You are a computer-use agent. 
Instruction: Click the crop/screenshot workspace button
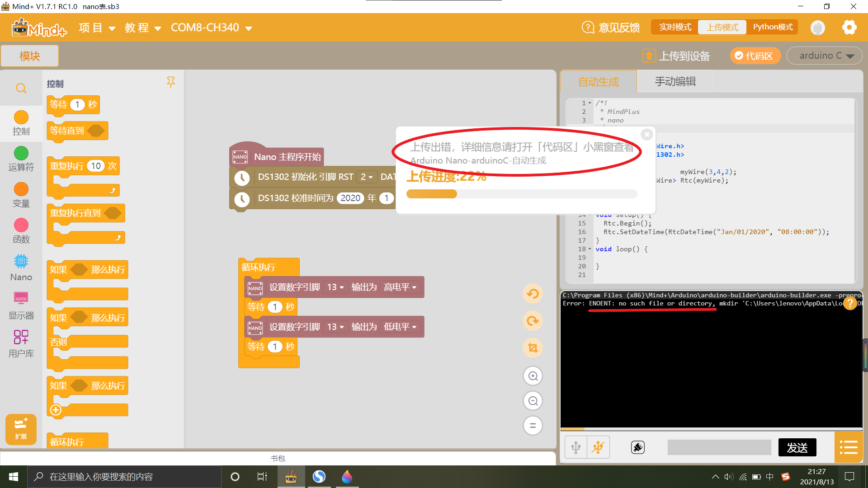click(x=533, y=348)
